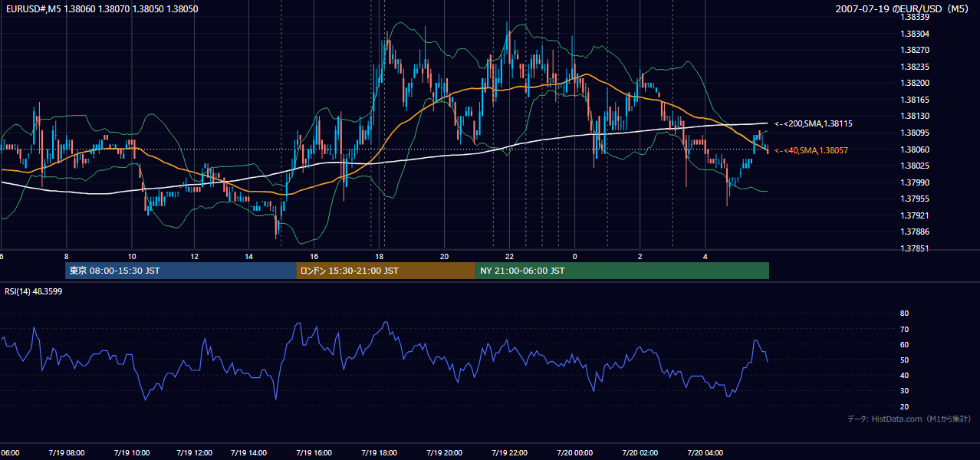Click the London 15:30-21:00 JST session bar

coord(386,271)
